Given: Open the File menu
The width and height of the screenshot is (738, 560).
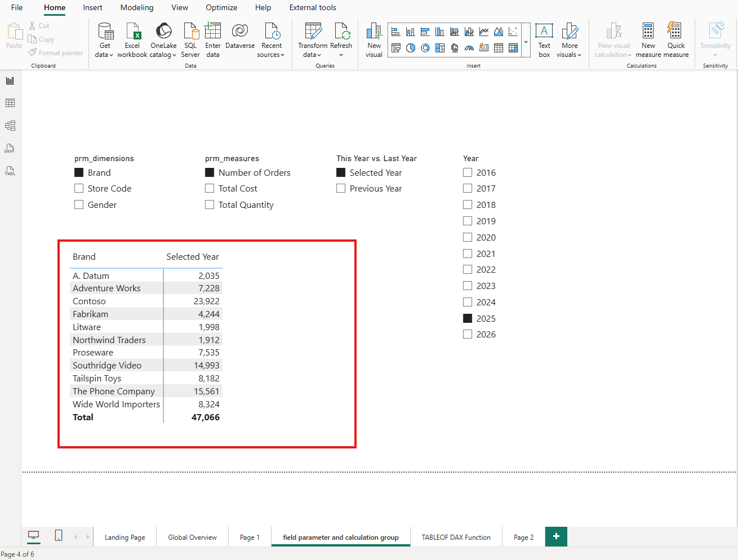Looking at the screenshot, I should tap(17, 7).
